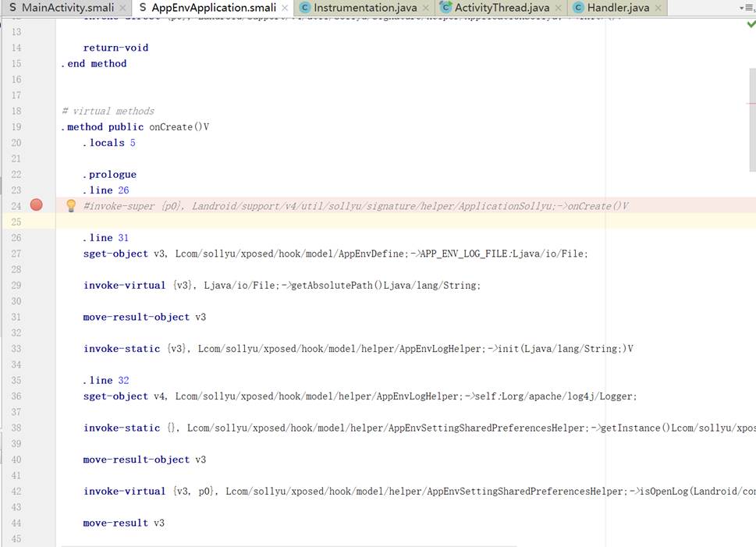This screenshot has width=756, height=547.
Task: Click the getAbsolutePath invoke-virtual line
Action: (282, 286)
